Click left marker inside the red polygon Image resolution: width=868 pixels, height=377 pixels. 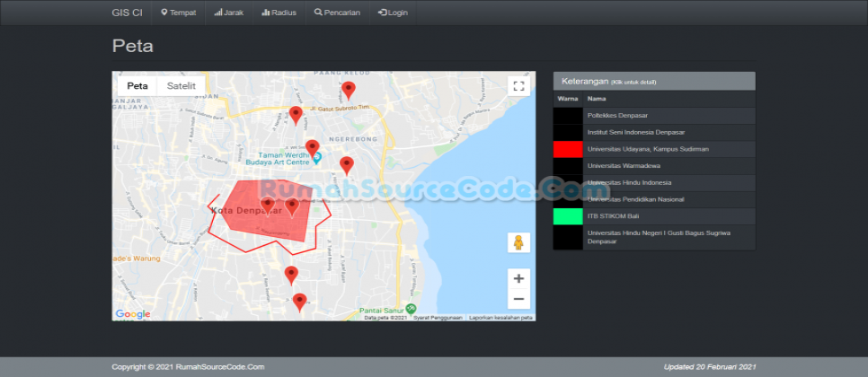[268, 206]
